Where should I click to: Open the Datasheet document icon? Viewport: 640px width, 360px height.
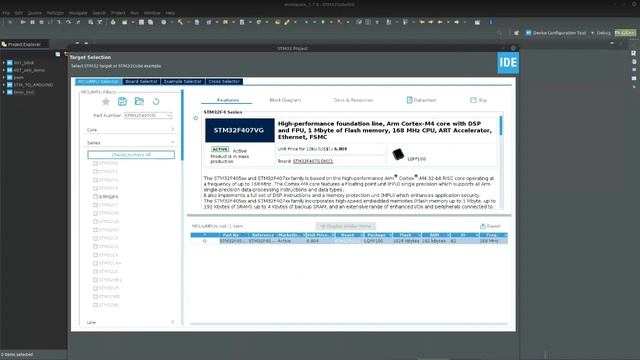point(409,100)
